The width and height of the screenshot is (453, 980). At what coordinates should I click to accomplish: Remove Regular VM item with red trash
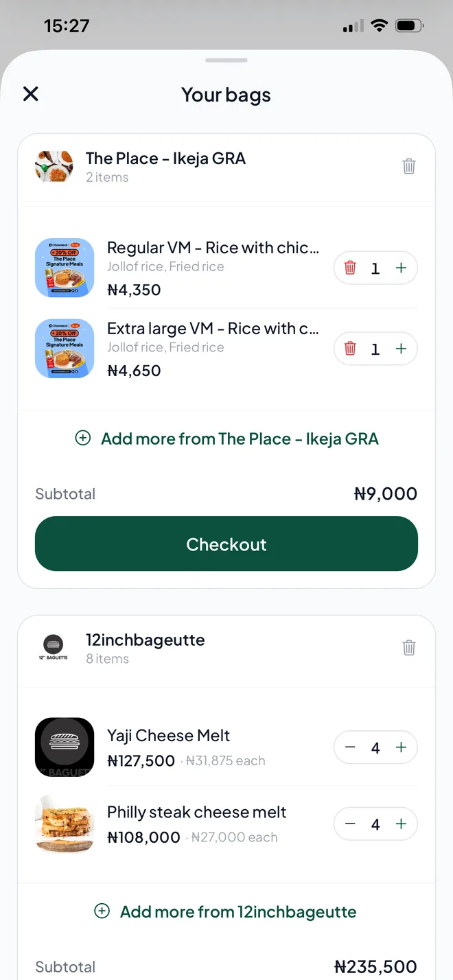(x=350, y=268)
